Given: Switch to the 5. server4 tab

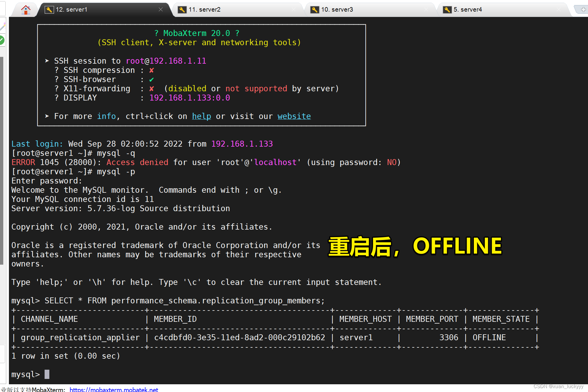Looking at the screenshot, I should pos(468,10).
